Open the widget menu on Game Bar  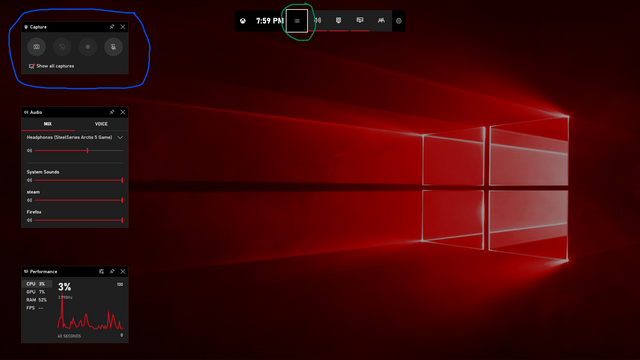[x=297, y=21]
